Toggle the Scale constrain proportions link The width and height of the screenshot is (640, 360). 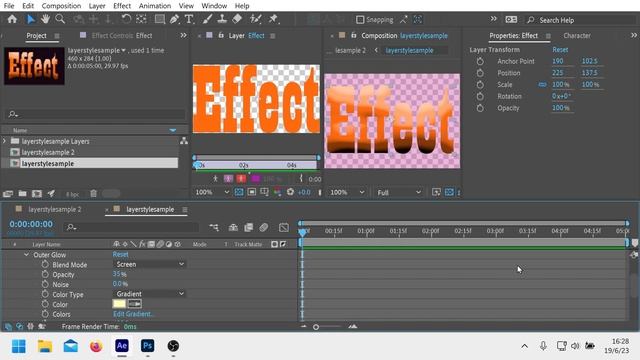542,84
